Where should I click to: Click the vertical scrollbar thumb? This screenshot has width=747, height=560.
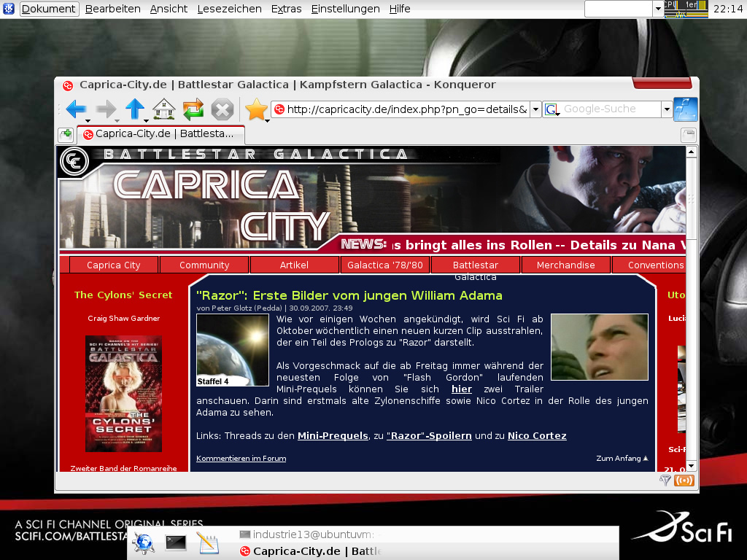[x=692, y=199]
